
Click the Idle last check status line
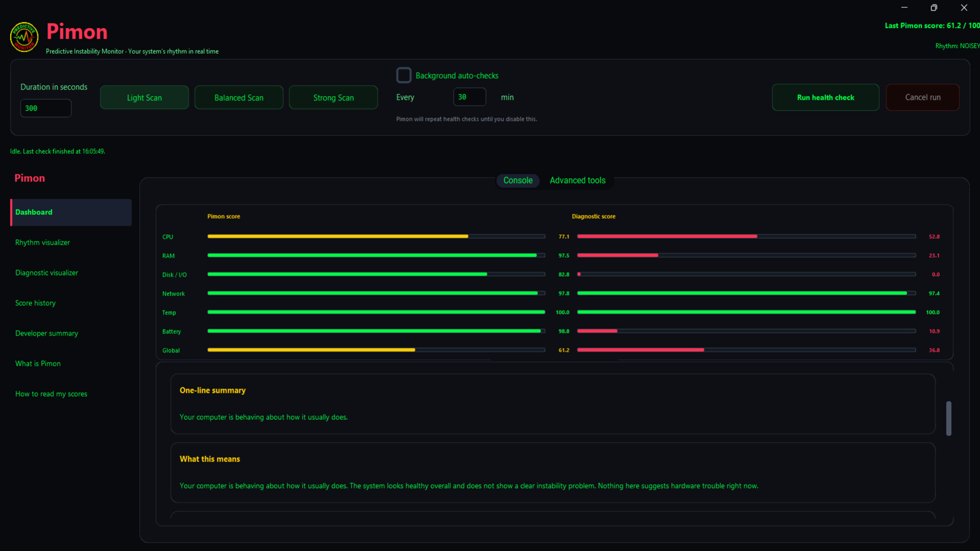pos(58,152)
